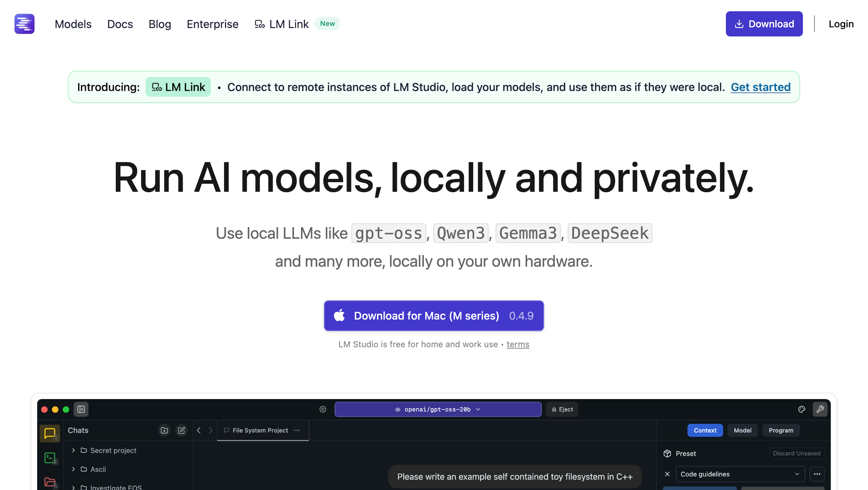Select the Chats sidebar icon
The width and height of the screenshot is (868, 490).
50,433
